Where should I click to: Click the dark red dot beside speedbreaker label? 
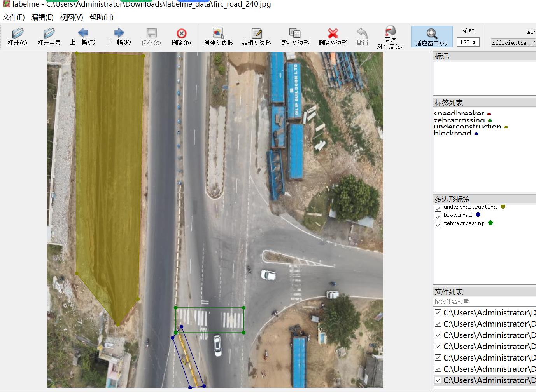[489, 114]
